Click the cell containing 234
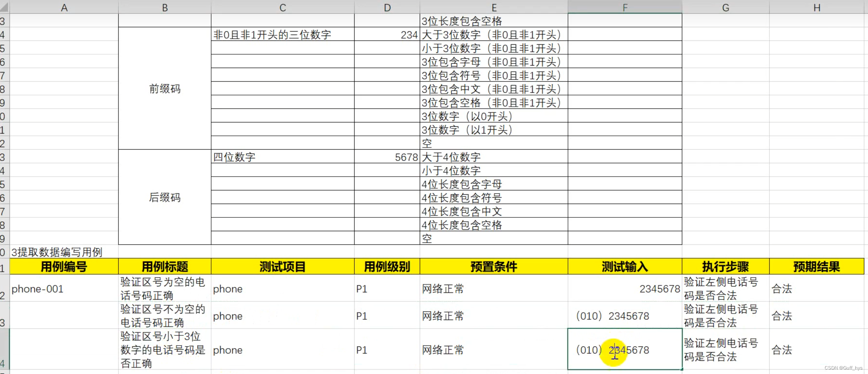The width and height of the screenshot is (868, 374). (387, 34)
